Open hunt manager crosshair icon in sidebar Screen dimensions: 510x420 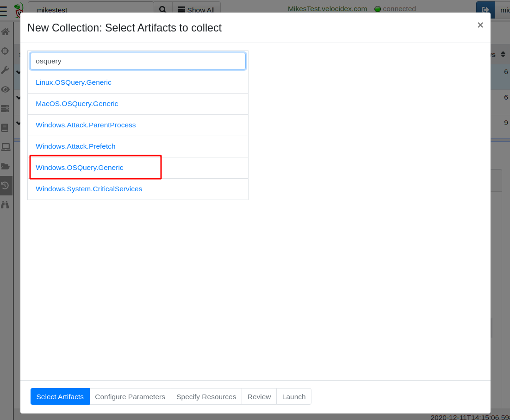pyautogui.click(x=6, y=51)
